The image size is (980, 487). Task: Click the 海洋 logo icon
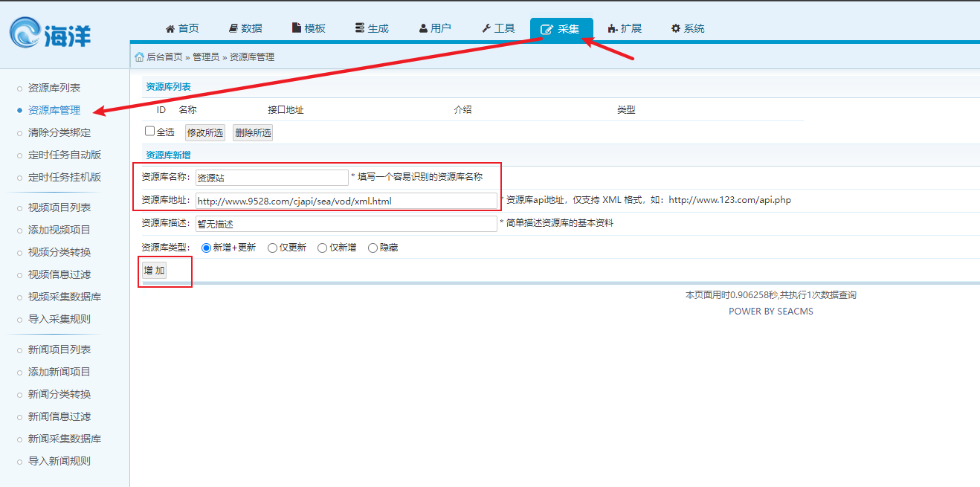[x=28, y=33]
